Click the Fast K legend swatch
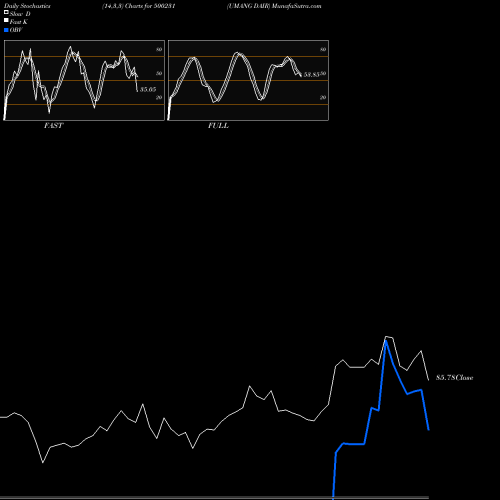This screenshot has height=500, width=500. pyautogui.click(x=6, y=20)
